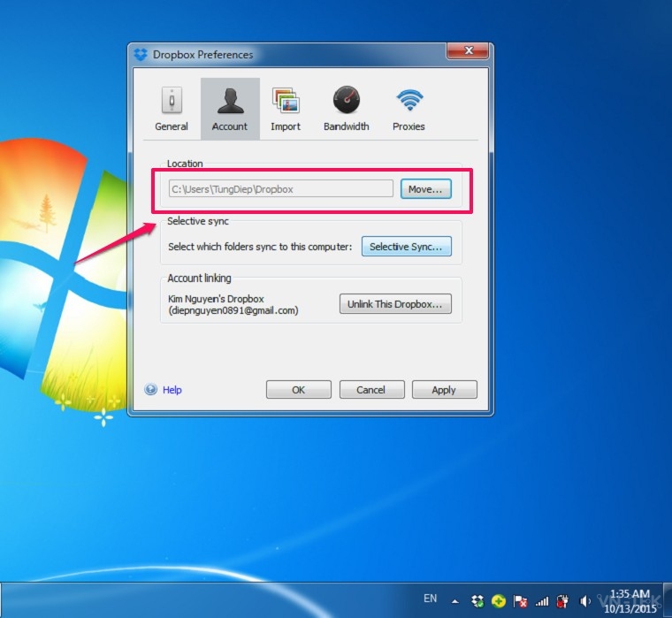Click the Dropbox folder path field
Viewport: 672px width, 618px height.
[x=280, y=189]
